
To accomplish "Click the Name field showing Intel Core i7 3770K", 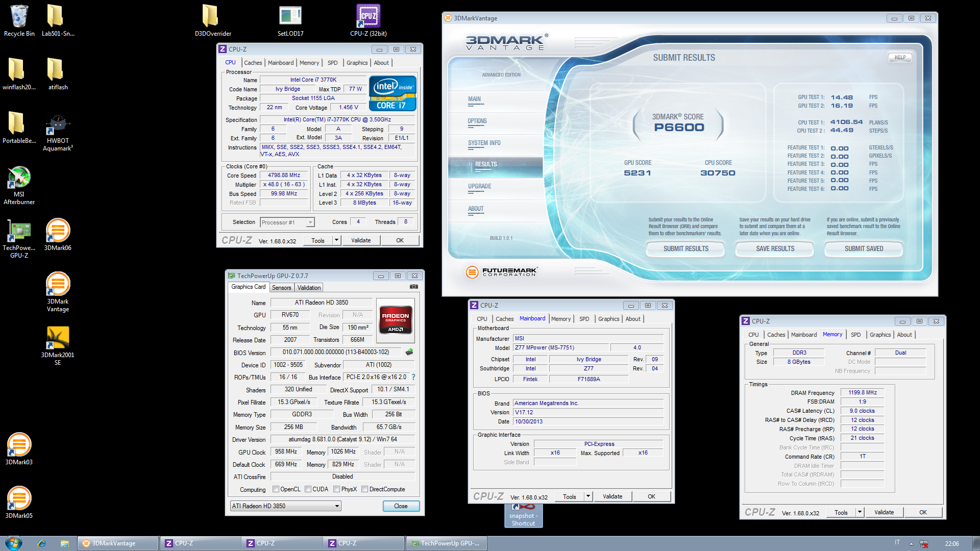I will (x=313, y=80).
